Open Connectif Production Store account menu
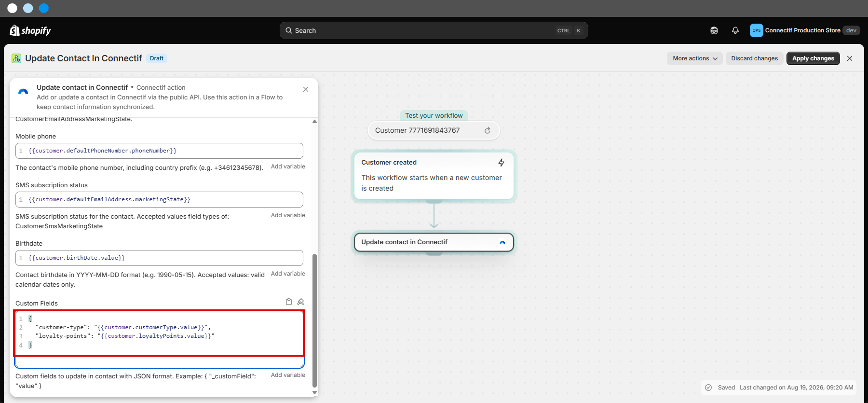Image resolution: width=868 pixels, height=403 pixels. (804, 30)
